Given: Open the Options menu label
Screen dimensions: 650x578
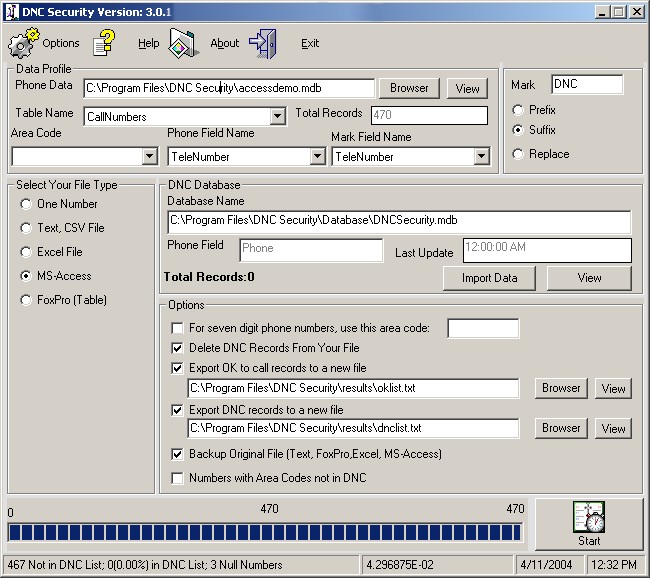Looking at the screenshot, I should coord(61,43).
